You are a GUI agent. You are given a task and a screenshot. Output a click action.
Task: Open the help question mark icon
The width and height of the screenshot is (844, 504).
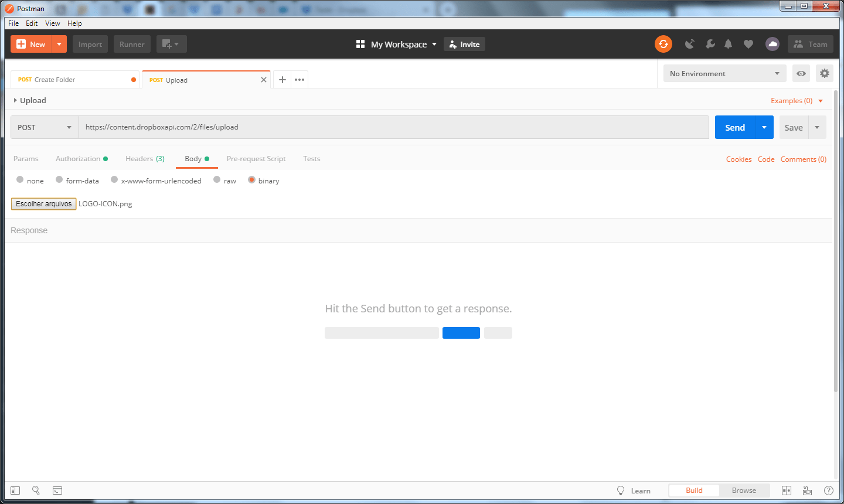point(828,491)
